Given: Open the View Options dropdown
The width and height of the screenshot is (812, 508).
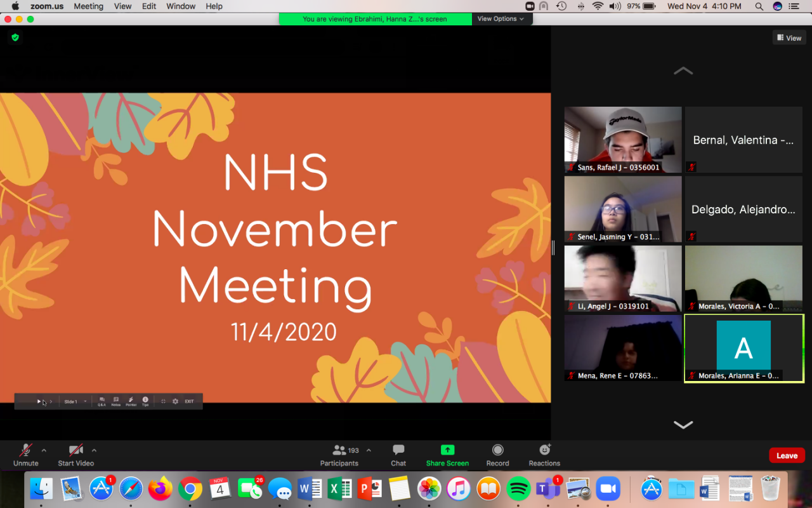Looking at the screenshot, I should pos(501,19).
